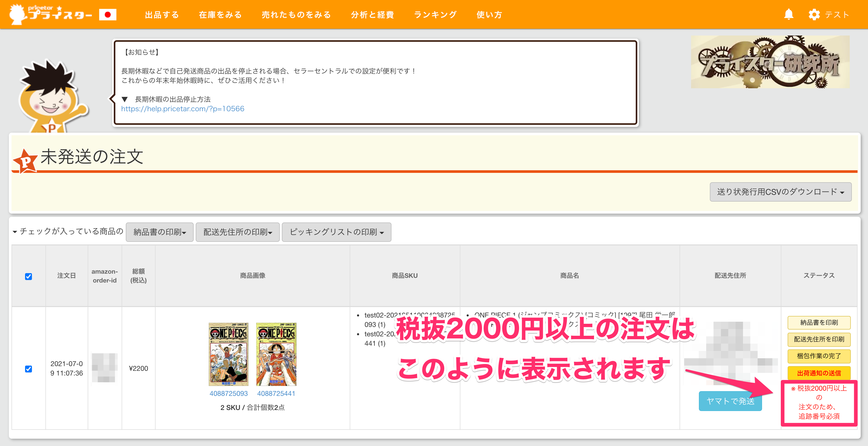Open the help.pricetar.com link
Viewport: 868px width, 446px height.
tap(183, 109)
